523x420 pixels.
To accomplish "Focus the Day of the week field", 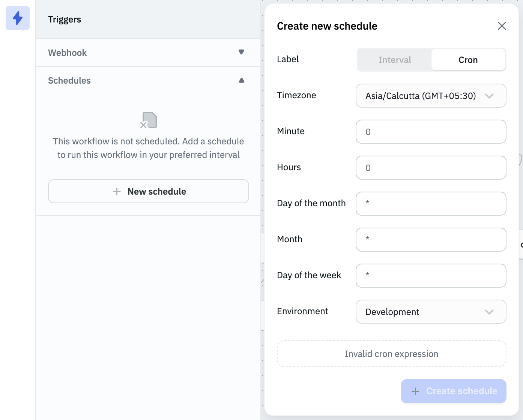I will [431, 276].
